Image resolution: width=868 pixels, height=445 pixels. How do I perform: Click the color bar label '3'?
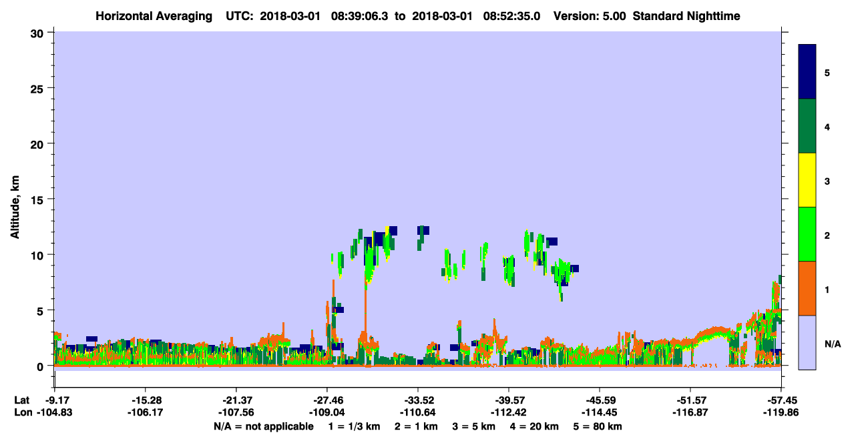tap(827, 181)
